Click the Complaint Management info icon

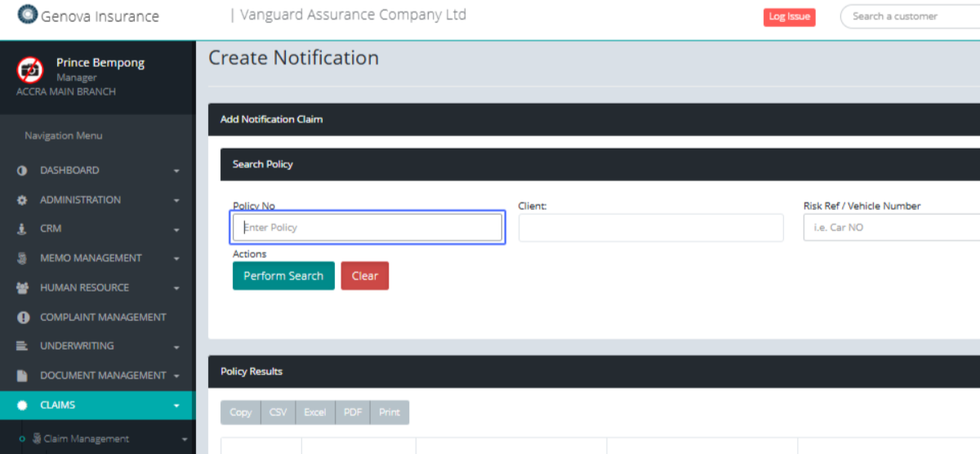[22, 317]
